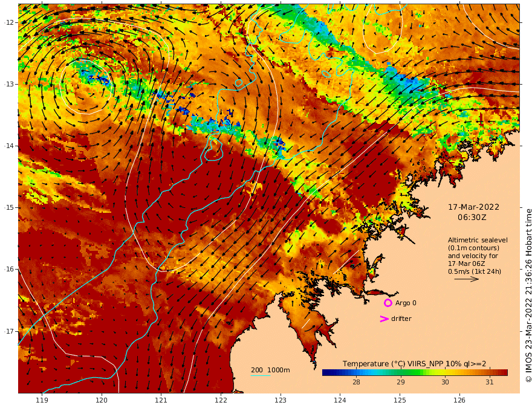Click the 'Argo 0' legend label
This screenshot has width=532, height=411.
(x=404, y=303)
